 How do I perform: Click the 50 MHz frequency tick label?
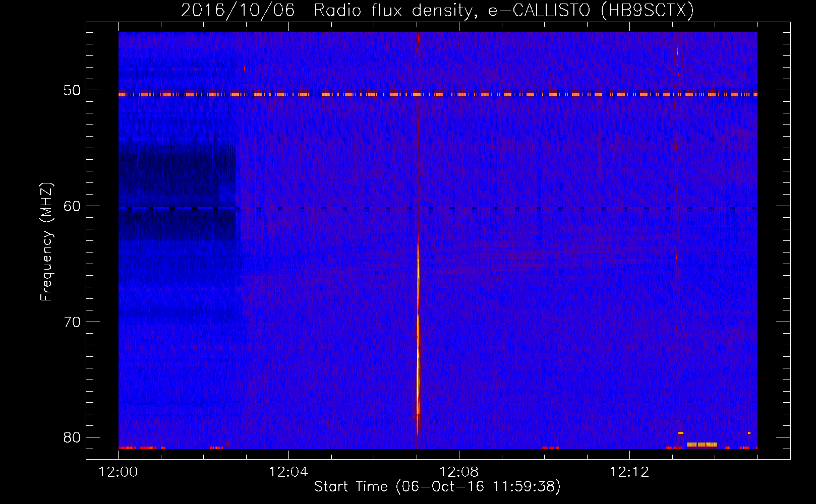click(x=72, y=90)
